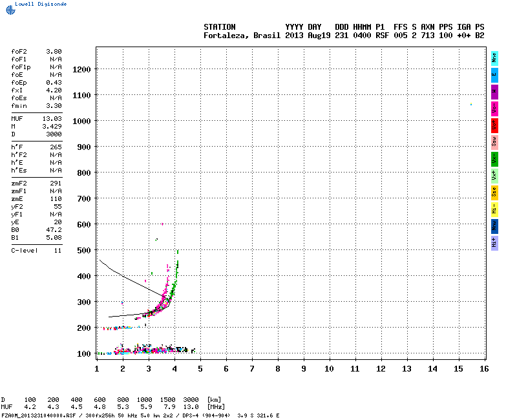Click the P1 value RSF
The image size is (517, 420).
(383, 36)
